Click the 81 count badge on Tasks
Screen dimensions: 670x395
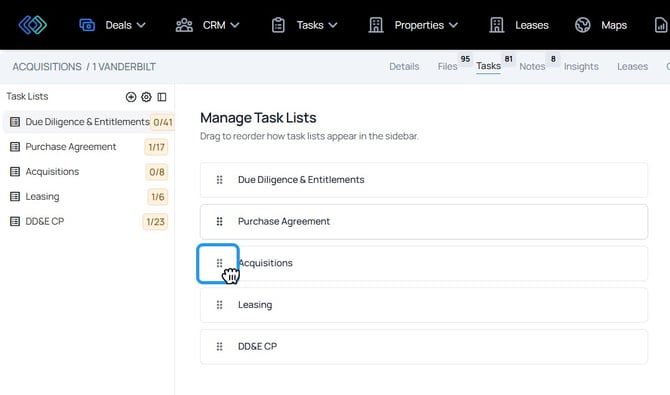click(508, 59)
